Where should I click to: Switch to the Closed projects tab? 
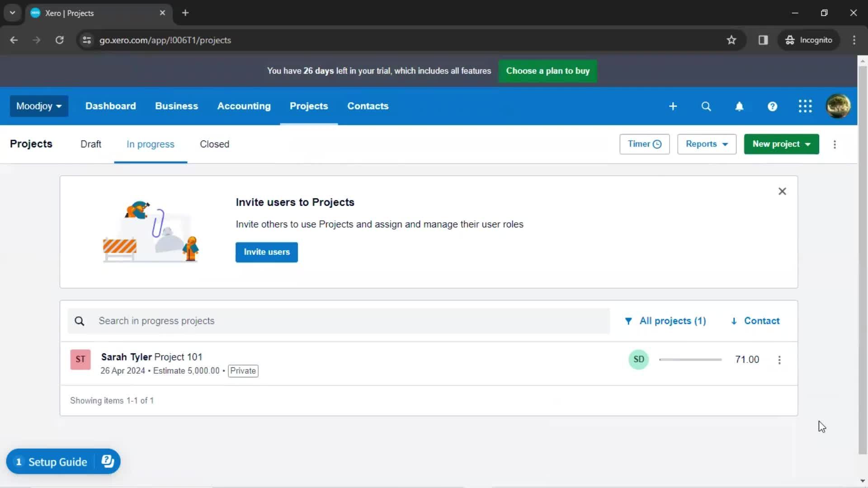[x=214, y=144]
